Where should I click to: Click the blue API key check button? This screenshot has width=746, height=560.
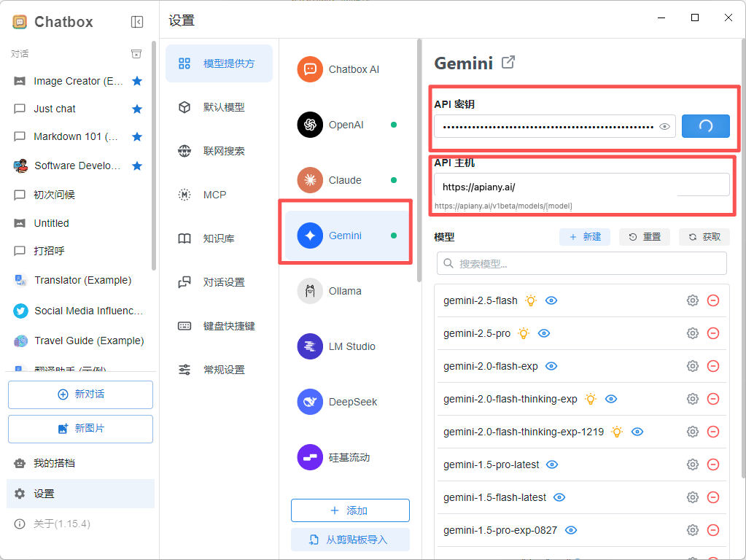click(706, 126)
